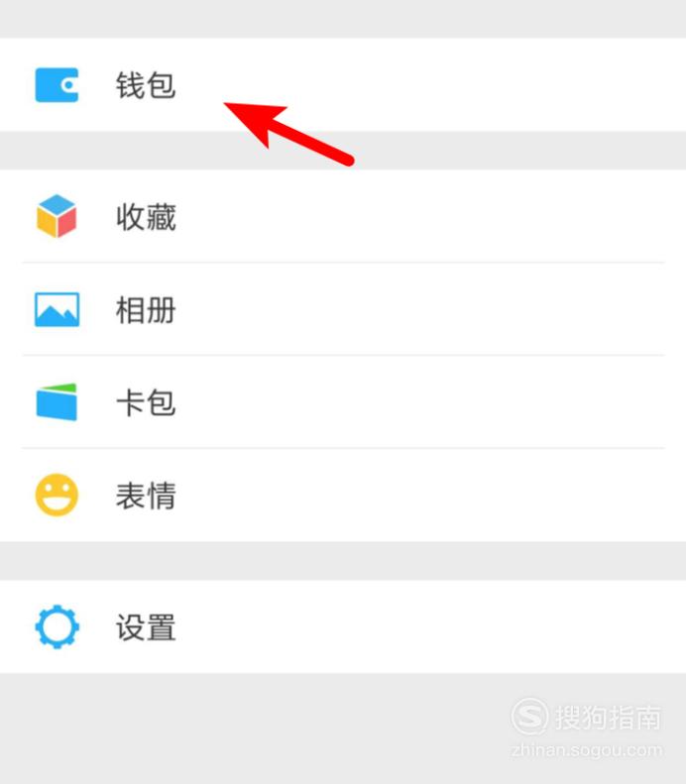The width and height of the screenshot is (686, 784).
Task: Open the 钱包 menu entry
Action: point(146,85)
